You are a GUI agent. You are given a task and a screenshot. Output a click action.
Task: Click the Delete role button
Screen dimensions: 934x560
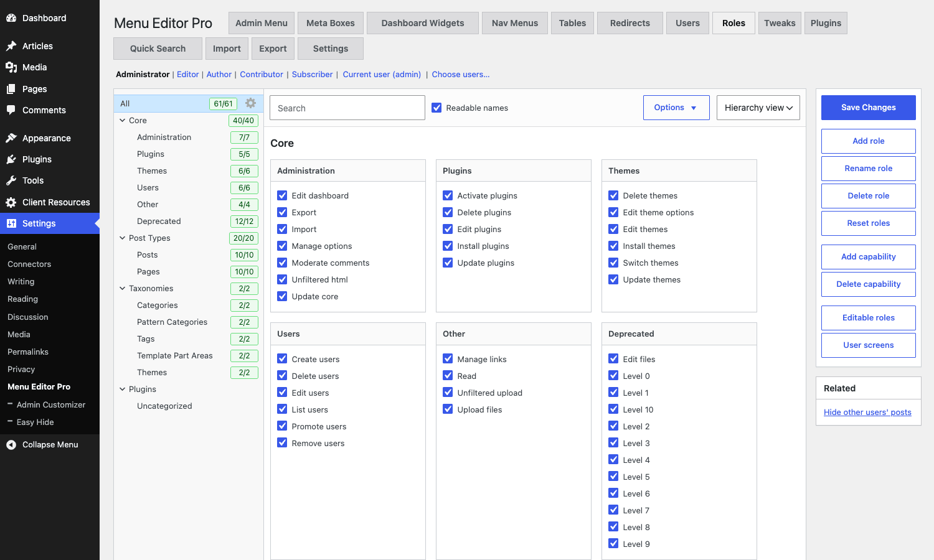[x=869, y=196]
